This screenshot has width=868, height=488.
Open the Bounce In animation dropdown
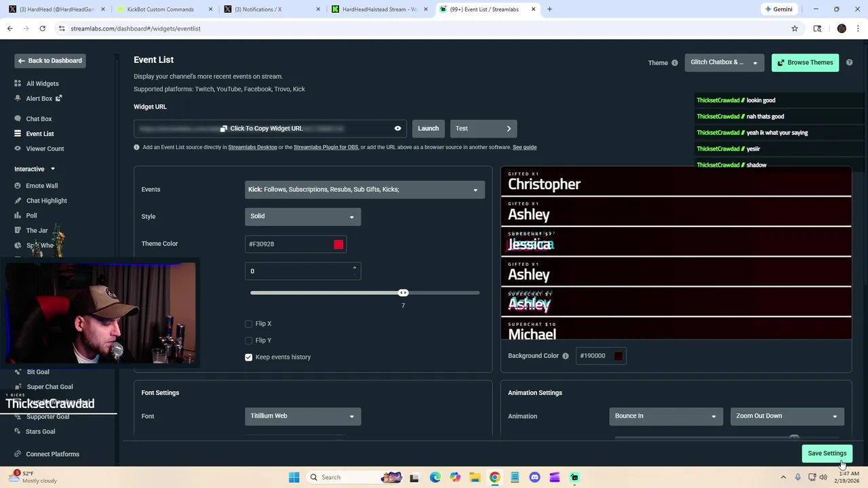click(x=665, y=416)
